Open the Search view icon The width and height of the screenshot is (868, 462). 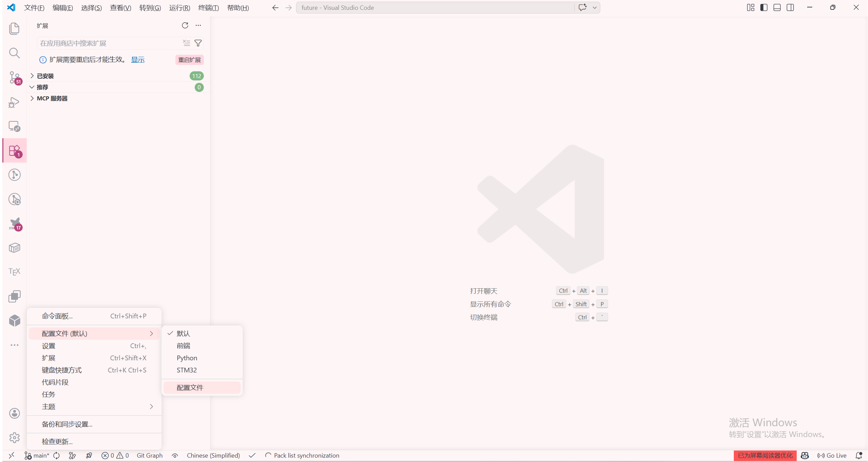14,53
